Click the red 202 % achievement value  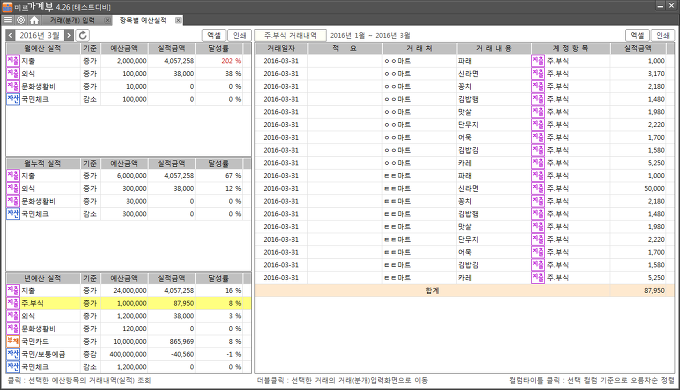pyautogui.click(x=231, y=61)
